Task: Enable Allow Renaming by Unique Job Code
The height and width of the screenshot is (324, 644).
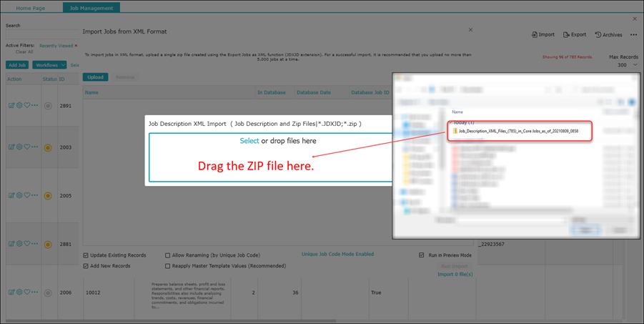Action: [168, 255]
